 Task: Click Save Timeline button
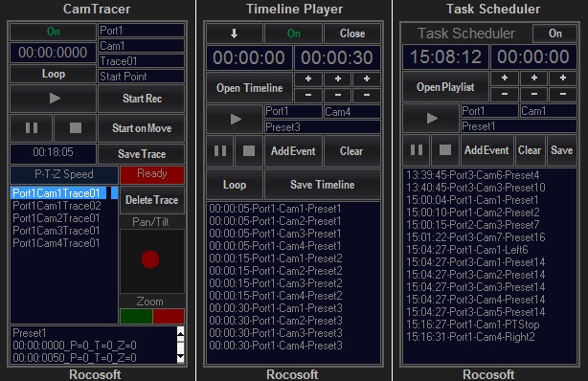point(323,185)
